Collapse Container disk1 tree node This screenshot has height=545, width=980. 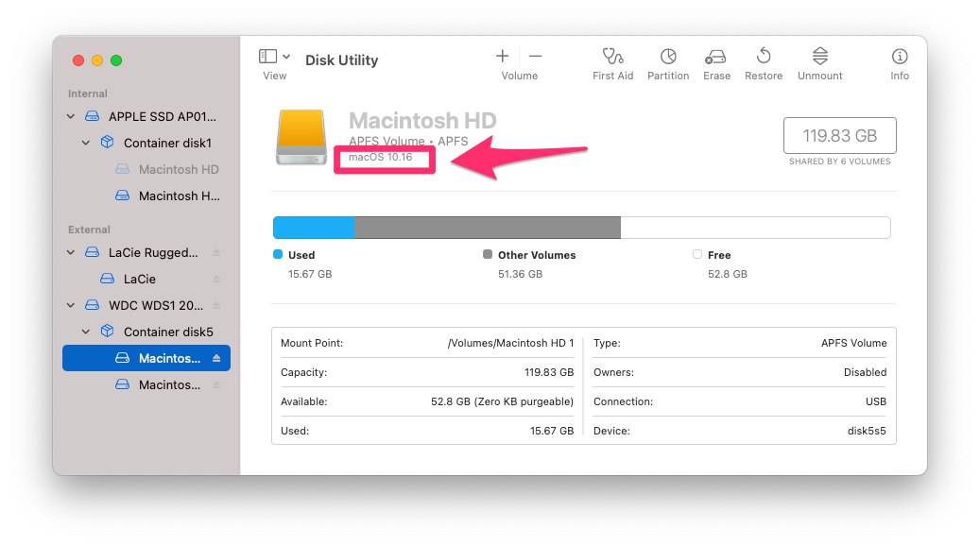pyautogui.click(x=86, y=143)
